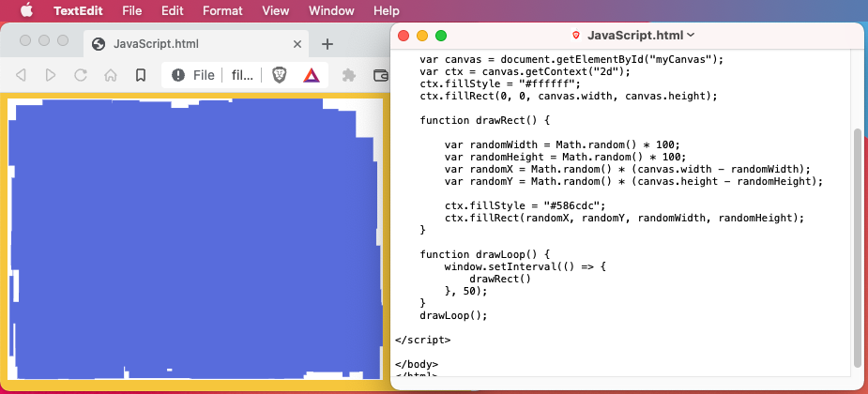The height and width of the screenshot is (394, 868).
Task: Go forward in the browser
Action: click(51, 75)
